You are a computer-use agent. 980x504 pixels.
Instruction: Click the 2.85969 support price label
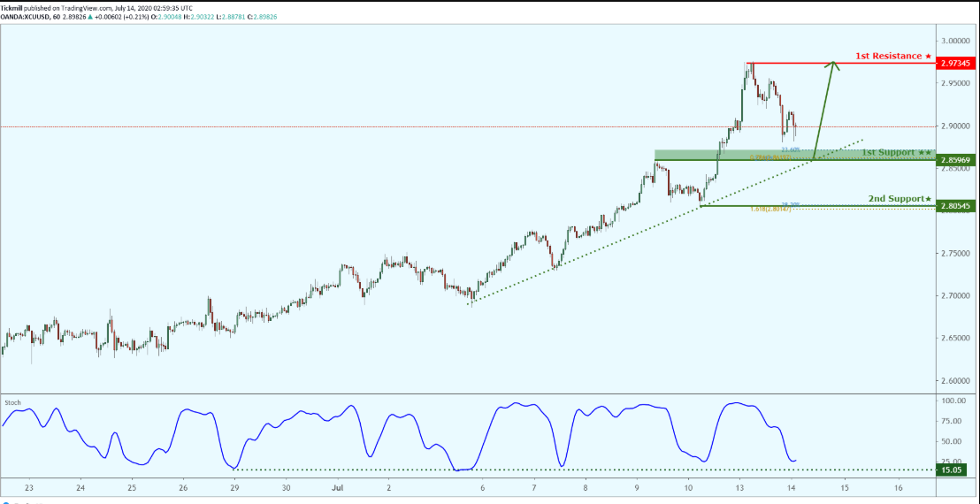click(x=955, y=161)
